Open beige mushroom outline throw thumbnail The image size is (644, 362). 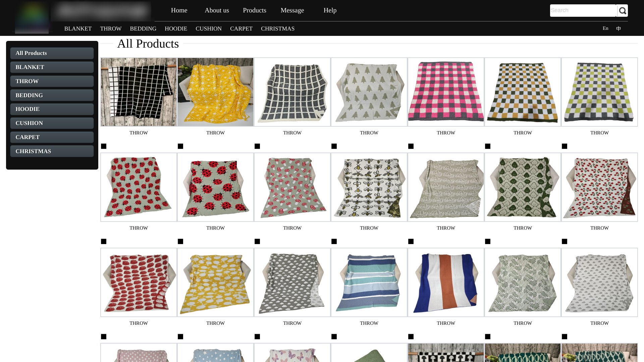coord(446,187)
